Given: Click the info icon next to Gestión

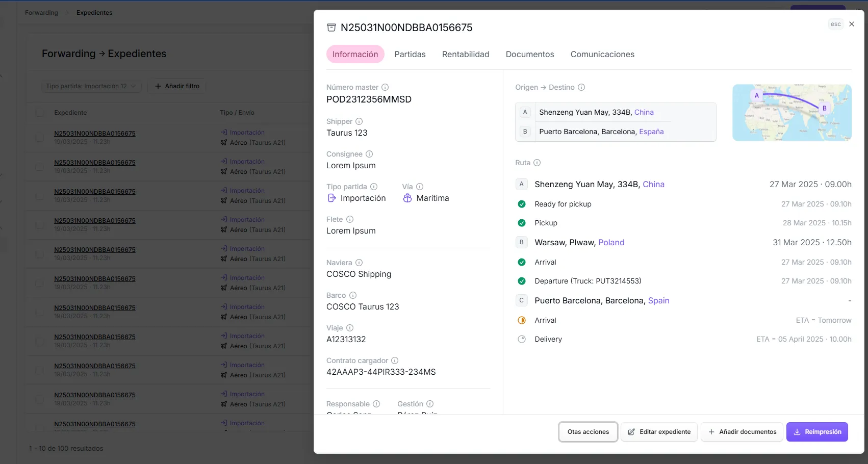Looking at the screenshot, I should (430, 404).
